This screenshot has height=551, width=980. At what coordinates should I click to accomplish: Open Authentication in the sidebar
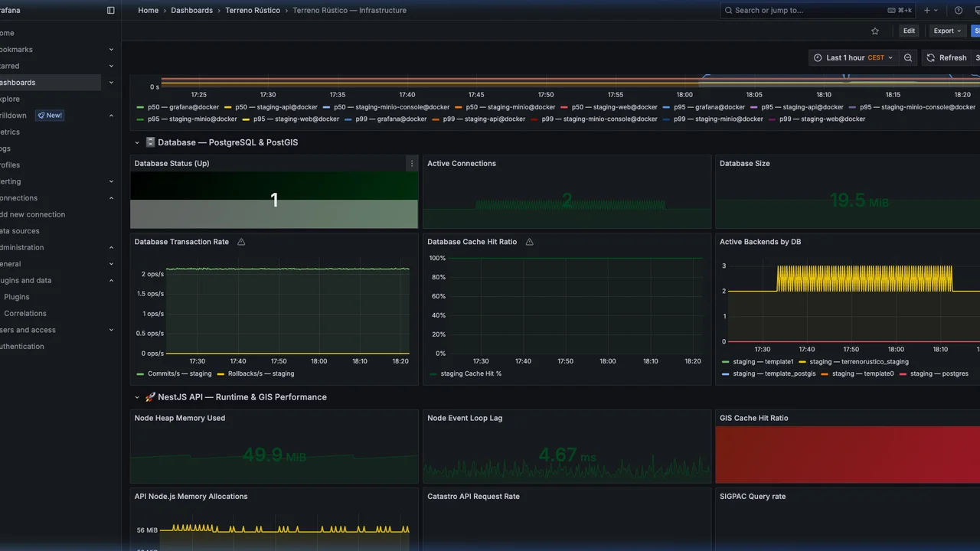[22, 347]
